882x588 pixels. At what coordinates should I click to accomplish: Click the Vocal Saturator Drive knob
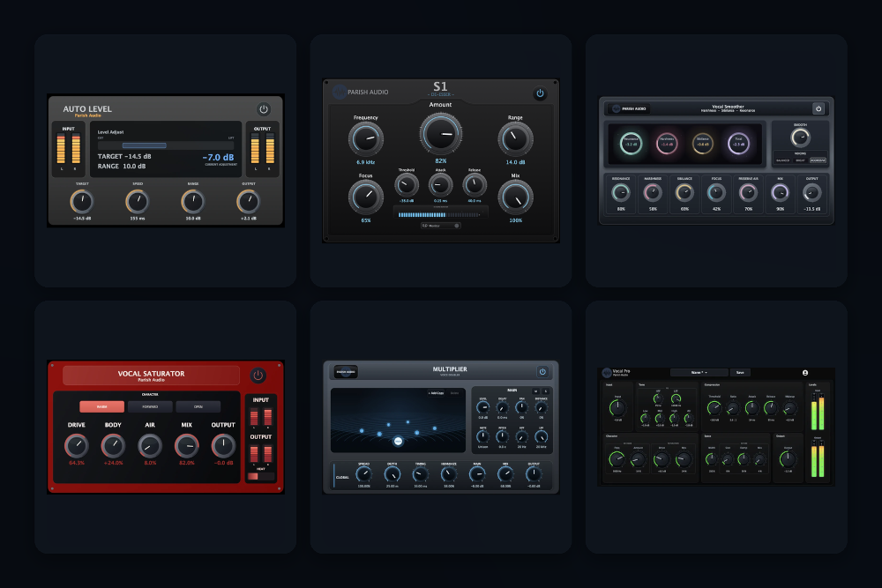coord(77,446)
